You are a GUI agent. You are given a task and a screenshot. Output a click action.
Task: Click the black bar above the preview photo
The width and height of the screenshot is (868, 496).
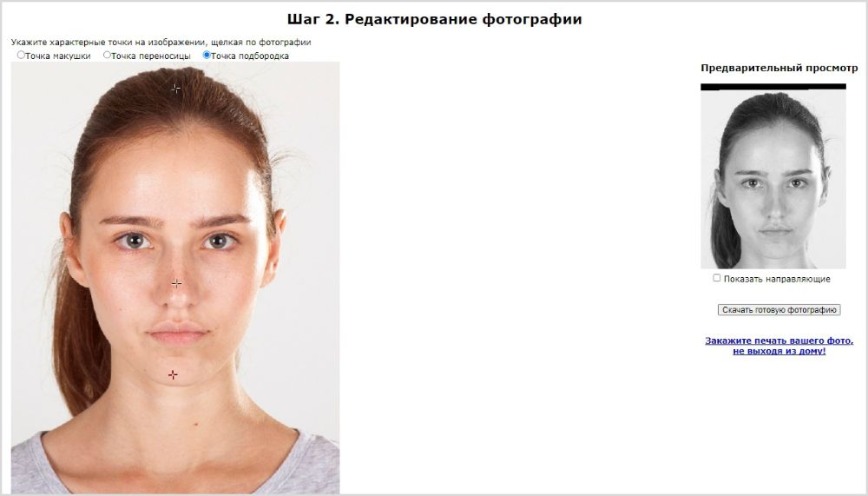click(773, 87)
